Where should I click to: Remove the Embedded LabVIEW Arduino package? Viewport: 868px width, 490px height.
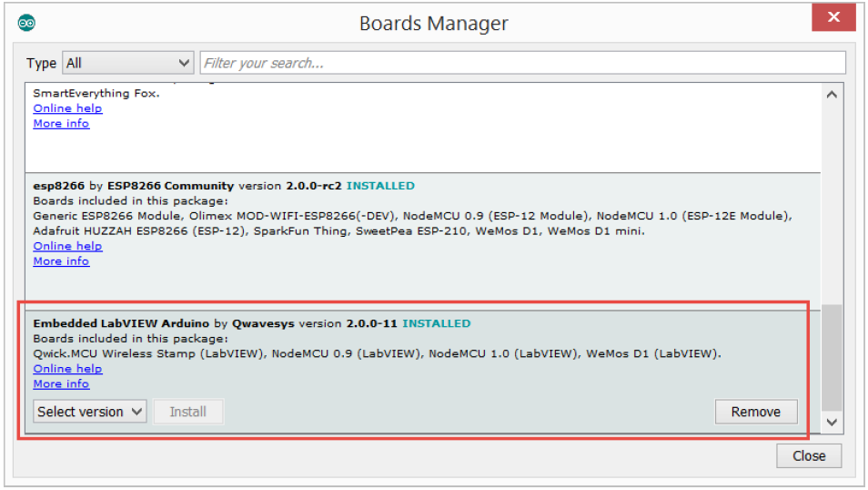[755, 412]
